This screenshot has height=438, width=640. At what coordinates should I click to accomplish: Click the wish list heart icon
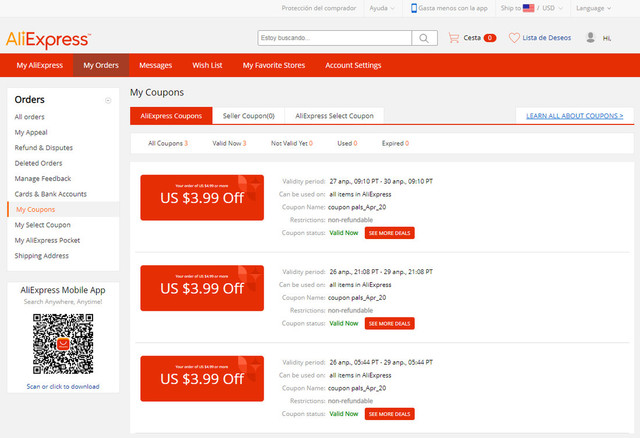514,38
